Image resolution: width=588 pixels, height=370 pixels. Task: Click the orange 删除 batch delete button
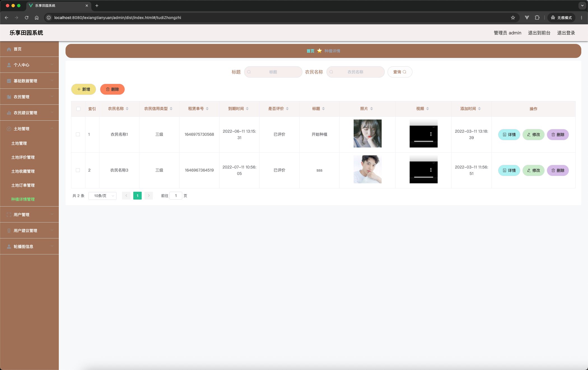[x=112, y=89]
